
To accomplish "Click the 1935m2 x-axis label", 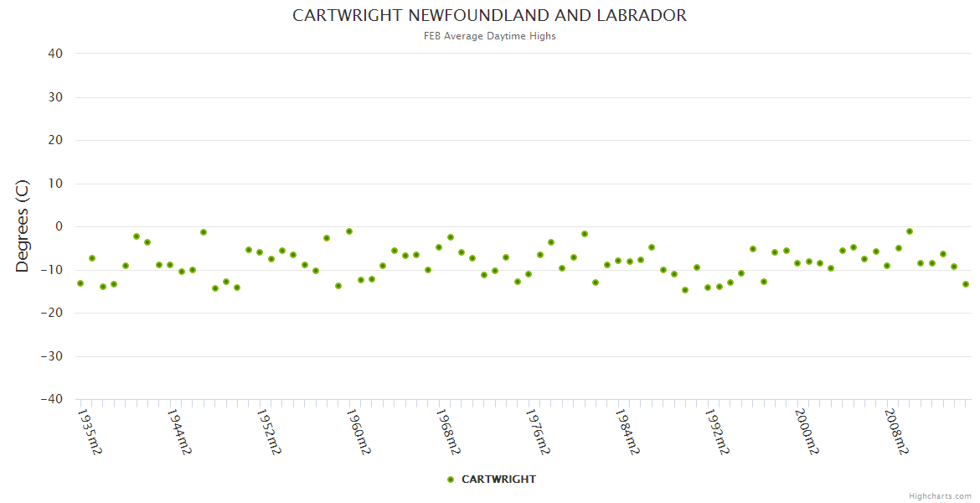I will [x=90, y=432].
